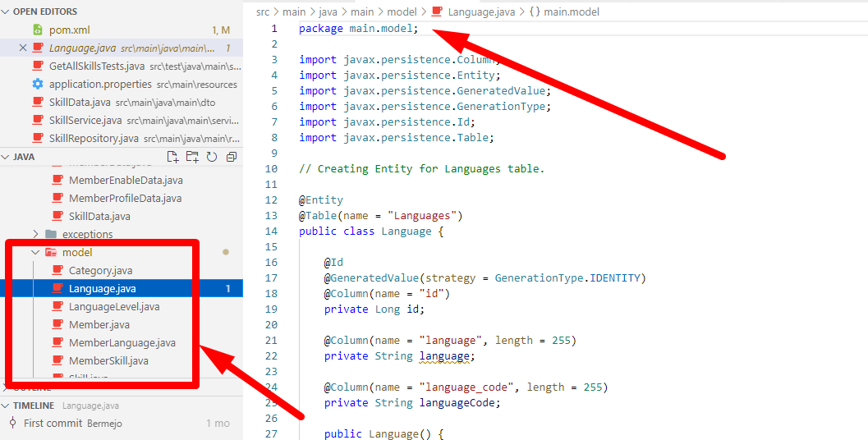Click the pom.xml file icon
The height and width of the screenshot is (440, 868).
click(x=38, y=30)
